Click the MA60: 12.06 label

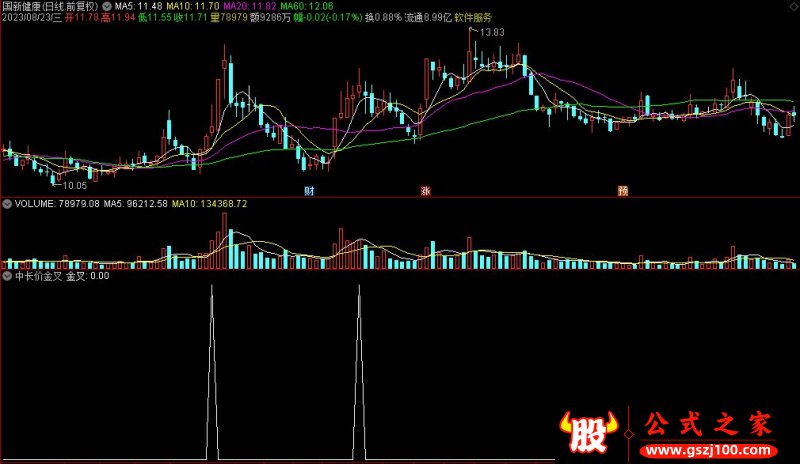tap(307, 7)
